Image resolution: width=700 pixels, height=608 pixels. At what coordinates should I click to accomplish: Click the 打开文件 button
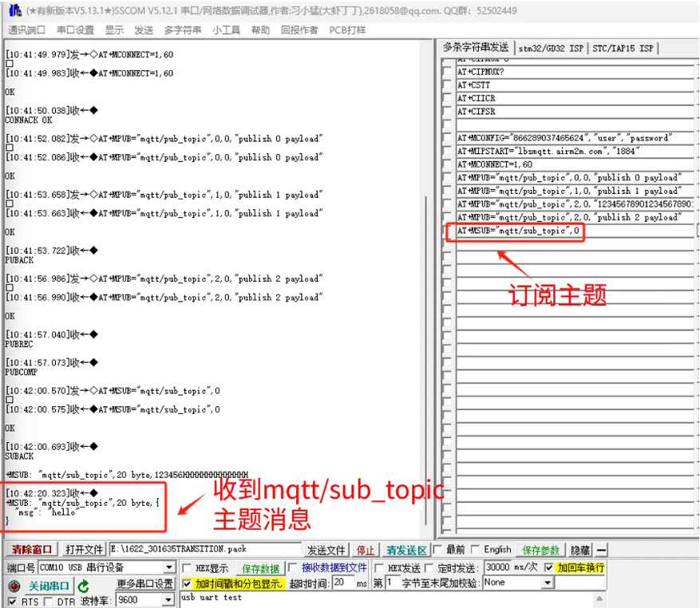click(84, 549)
